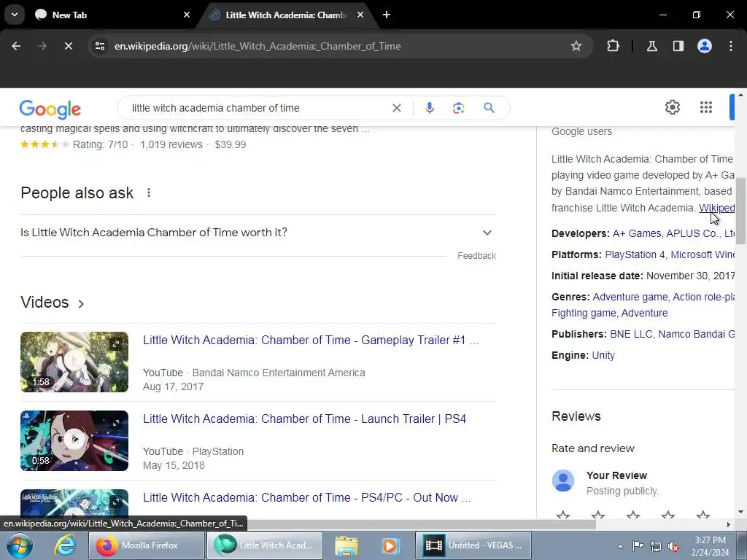Viewport: 747px width, 560px height.
Task: Clear the search query with X
Action: (396, 108)
